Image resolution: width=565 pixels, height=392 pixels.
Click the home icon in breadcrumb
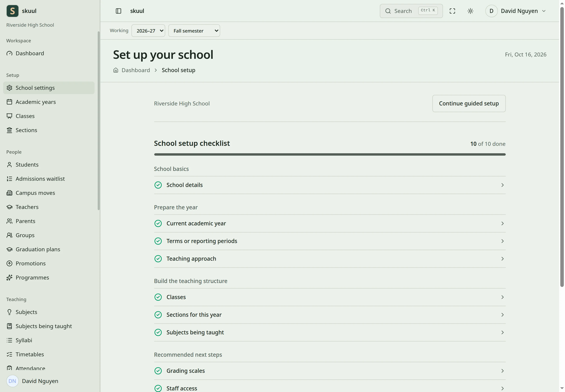pos(116,70)
